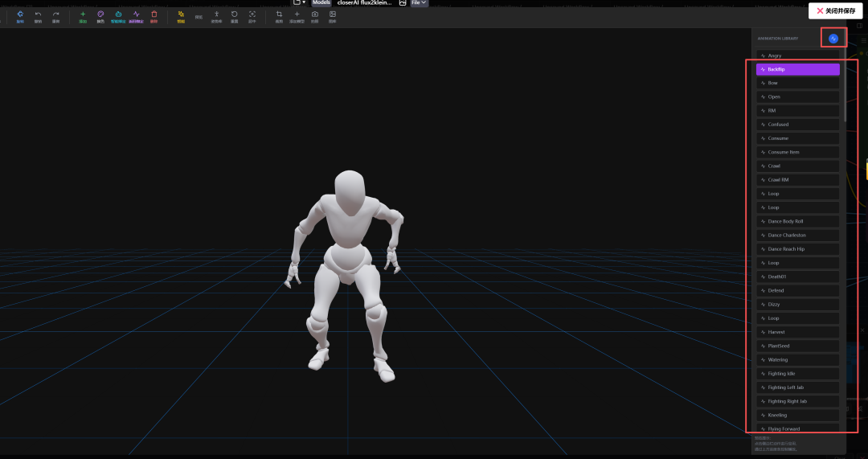
Task: Click the ANIMATION LIBRARY panel header text
Action: pos(778,39)
